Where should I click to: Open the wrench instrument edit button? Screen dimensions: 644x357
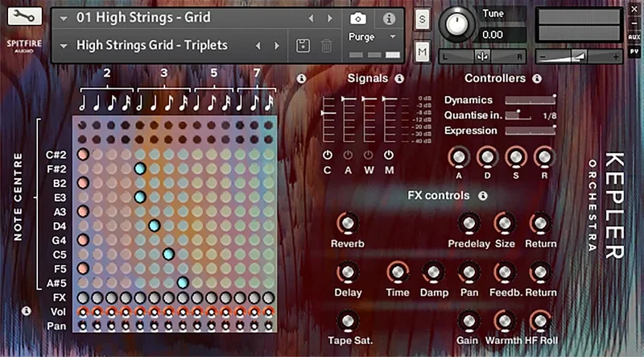click(25, 16)
